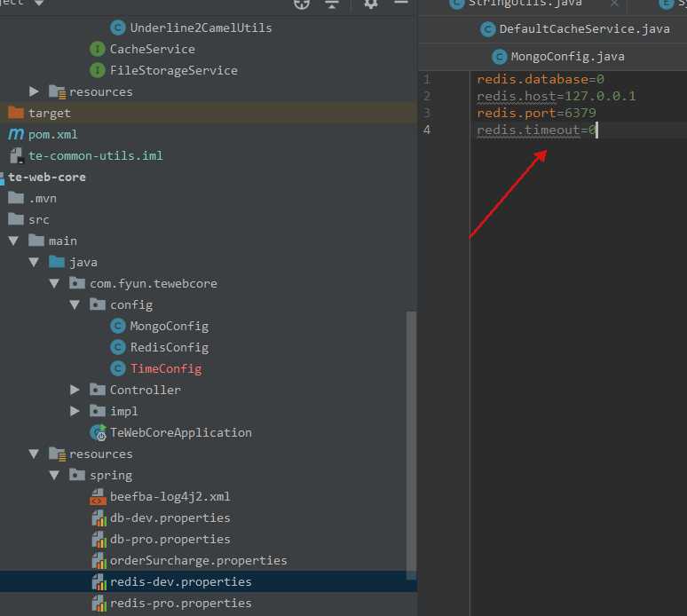Viewport: 687px width, 616px height.
Task: Open the Underline2CamelUtils class
Action: [201, 28]
